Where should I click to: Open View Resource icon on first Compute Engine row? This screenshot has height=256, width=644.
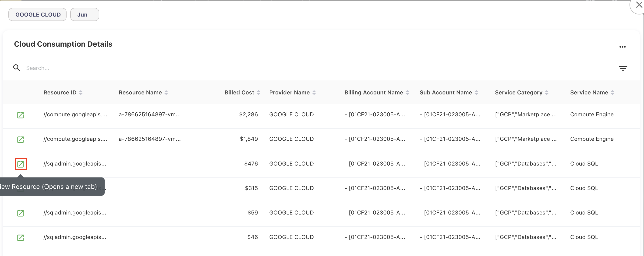[x=21, y=115]
